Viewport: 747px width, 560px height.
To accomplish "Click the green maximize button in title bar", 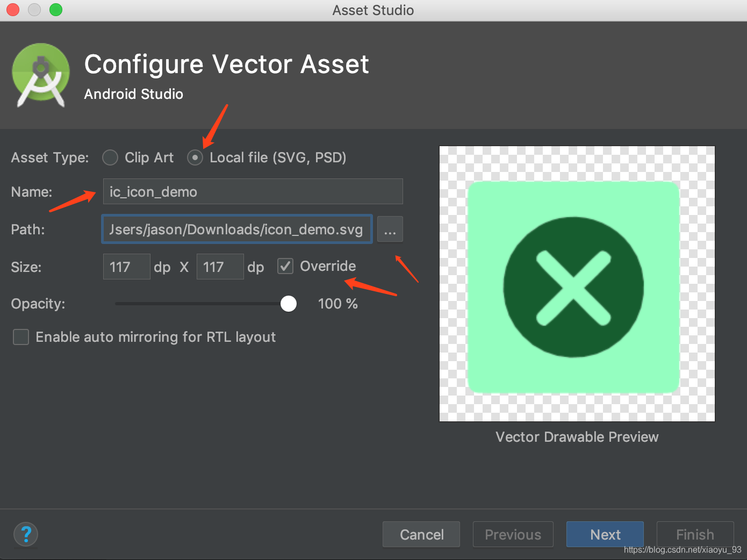I will (55, 9).
